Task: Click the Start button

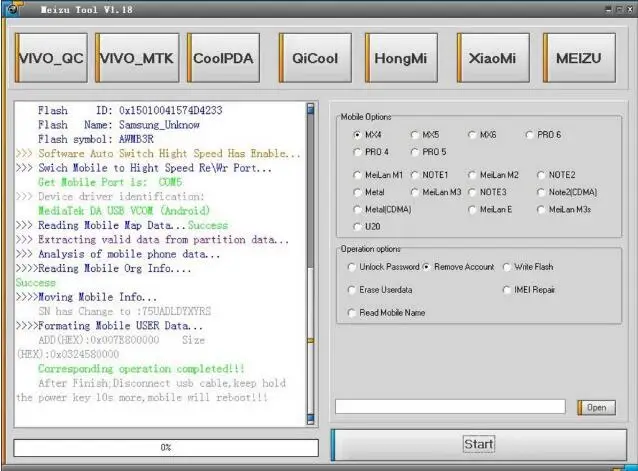Action: [x=478, y=445]
